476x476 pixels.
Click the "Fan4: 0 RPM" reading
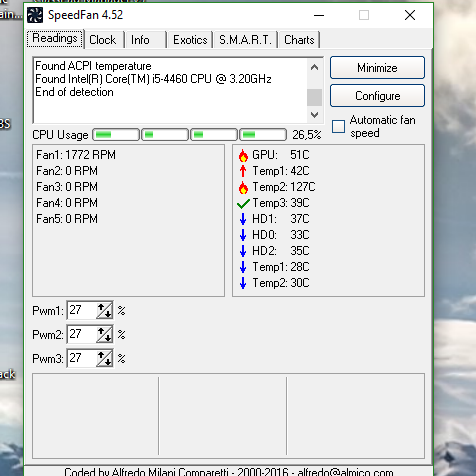[x=67, y=203]
